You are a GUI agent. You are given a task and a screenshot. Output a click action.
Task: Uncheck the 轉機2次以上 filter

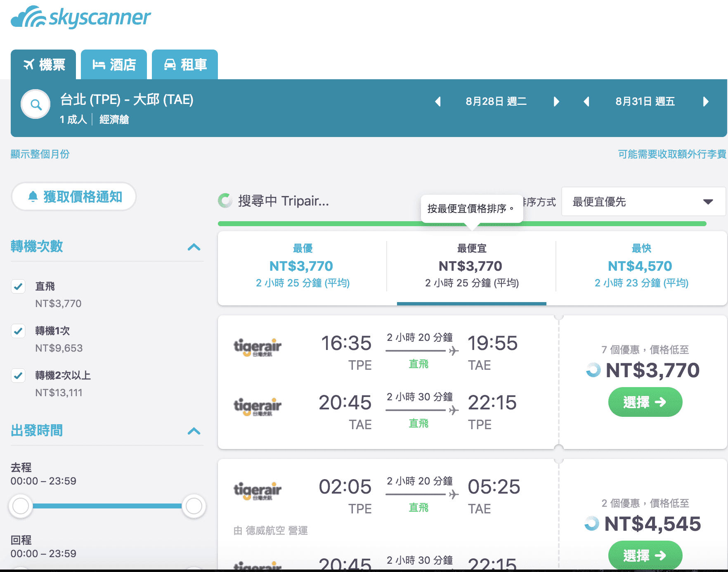[18, 376]
